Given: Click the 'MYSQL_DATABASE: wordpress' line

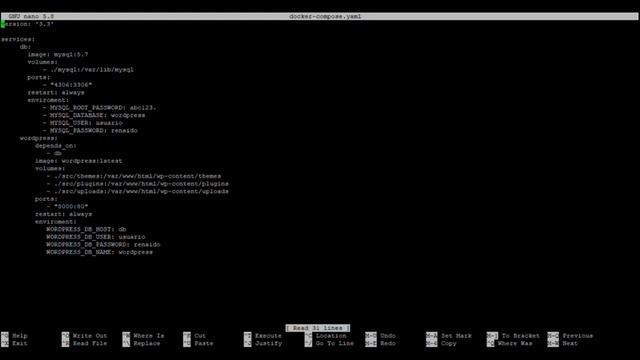Looking at the screenshot, I should pyautogui.click(x=94, y=115).
